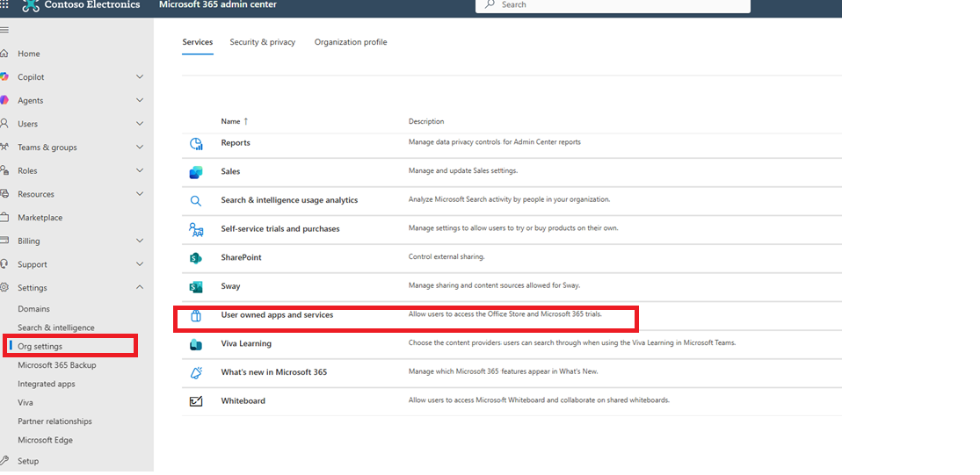Screen dimensions: 980x475
Task: Switch to the Services tab
Action: pos(198,42)
